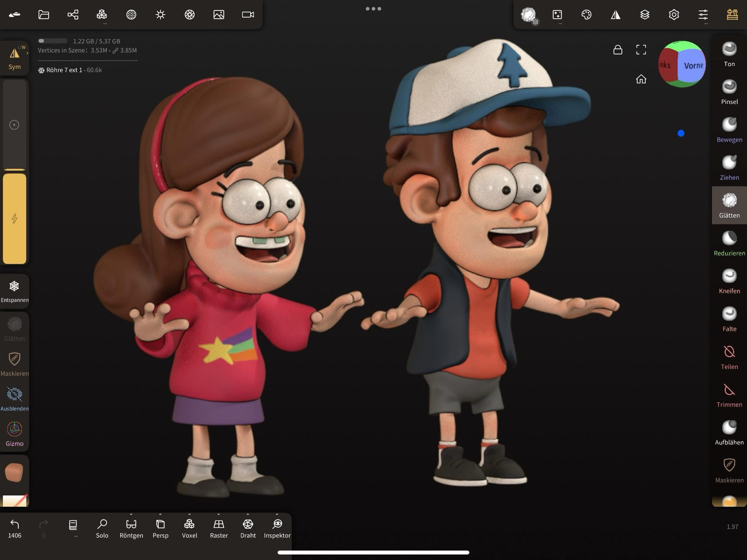Redo the undone action
747x560 pixels.
coord(44,529)
